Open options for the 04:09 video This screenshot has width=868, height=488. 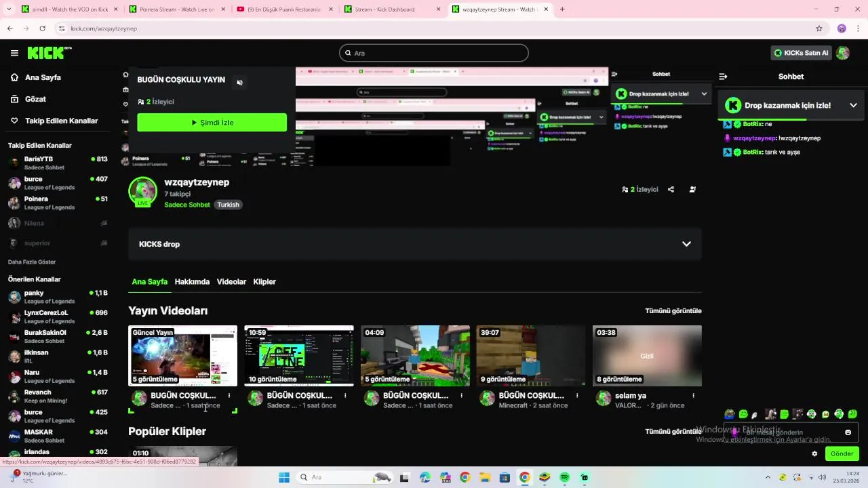461,395
